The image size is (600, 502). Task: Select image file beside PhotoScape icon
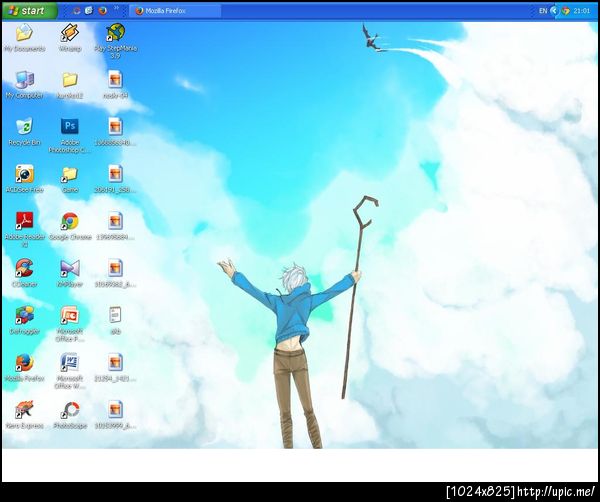click(x=115, y=414)
